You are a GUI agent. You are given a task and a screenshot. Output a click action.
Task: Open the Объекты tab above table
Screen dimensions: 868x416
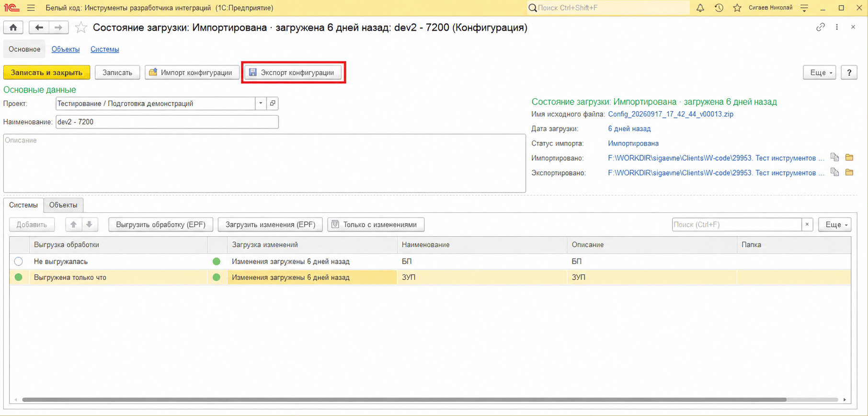63,205
